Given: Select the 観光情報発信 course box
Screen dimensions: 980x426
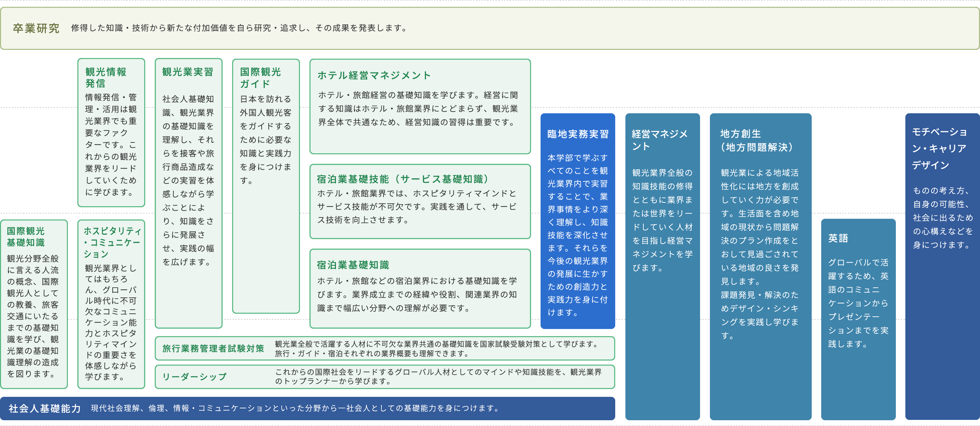Looking at the screenshot, I should tap(111, 132).
